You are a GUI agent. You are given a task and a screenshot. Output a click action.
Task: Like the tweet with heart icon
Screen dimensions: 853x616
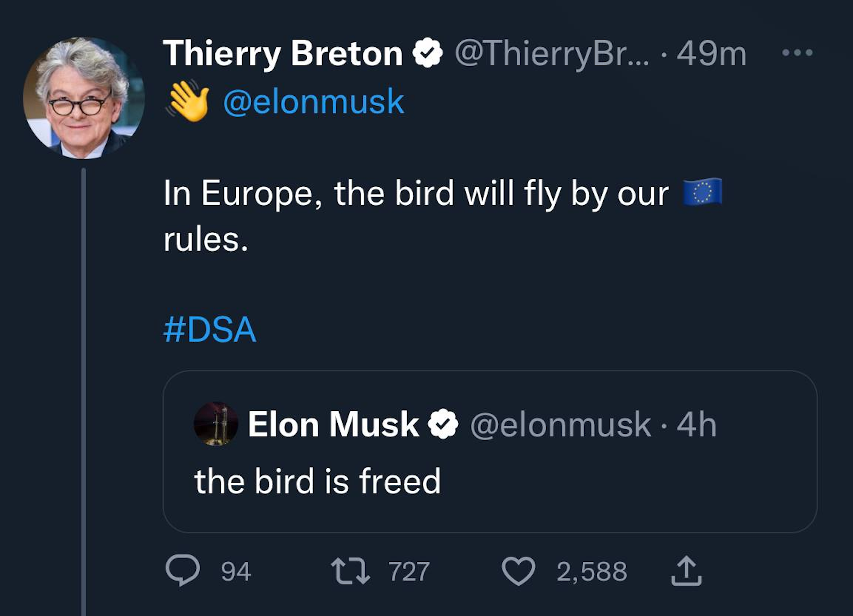coord(518,571)
